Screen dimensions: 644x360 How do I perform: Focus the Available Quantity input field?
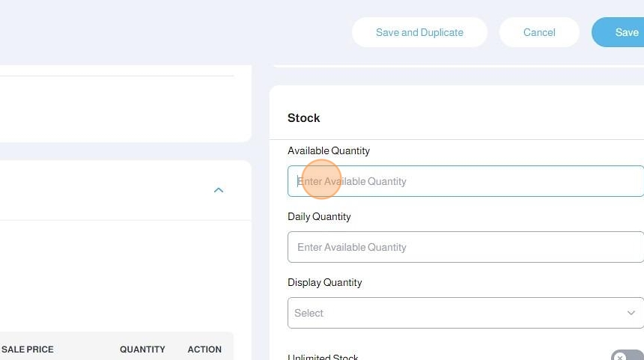coord(464,181)
